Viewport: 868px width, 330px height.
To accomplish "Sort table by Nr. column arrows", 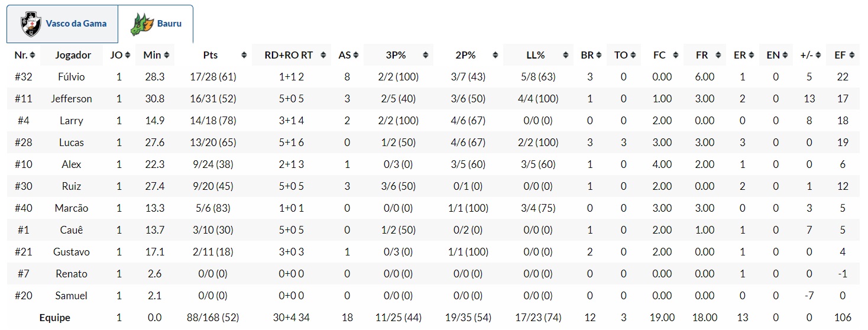I will (33, 55).
